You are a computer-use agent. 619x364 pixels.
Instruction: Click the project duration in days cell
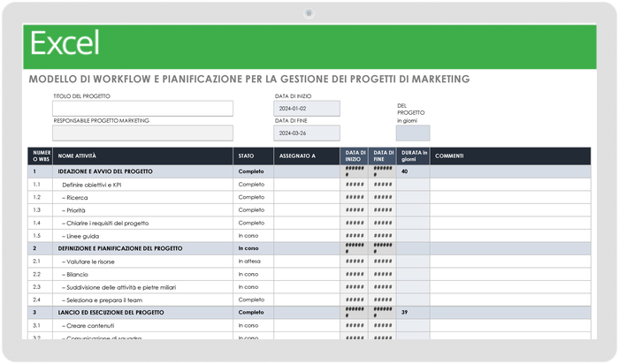coord(413,133)
